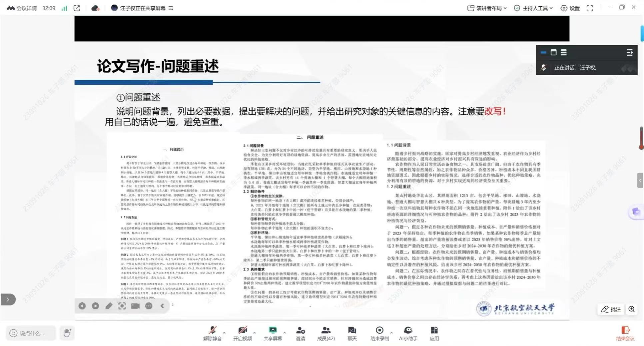Open the 成员(42) members list
The height and width of the screenshot is (346, 644).
(325, 330)
